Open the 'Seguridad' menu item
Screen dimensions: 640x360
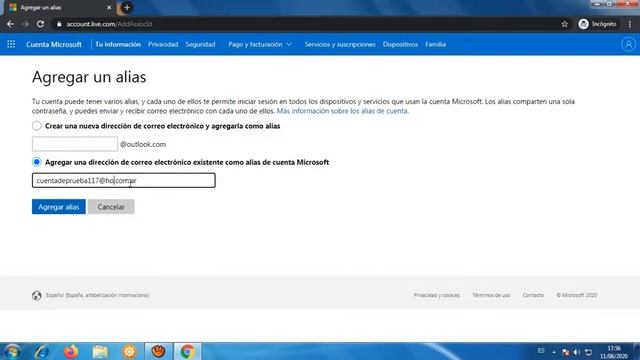click(x=200, y=44)
